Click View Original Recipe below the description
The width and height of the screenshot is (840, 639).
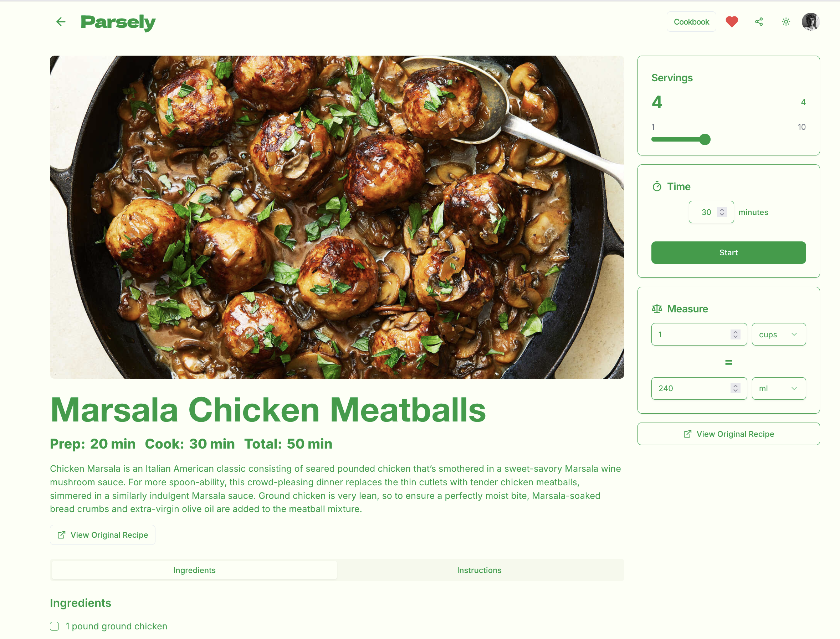(x=102, y=535)
